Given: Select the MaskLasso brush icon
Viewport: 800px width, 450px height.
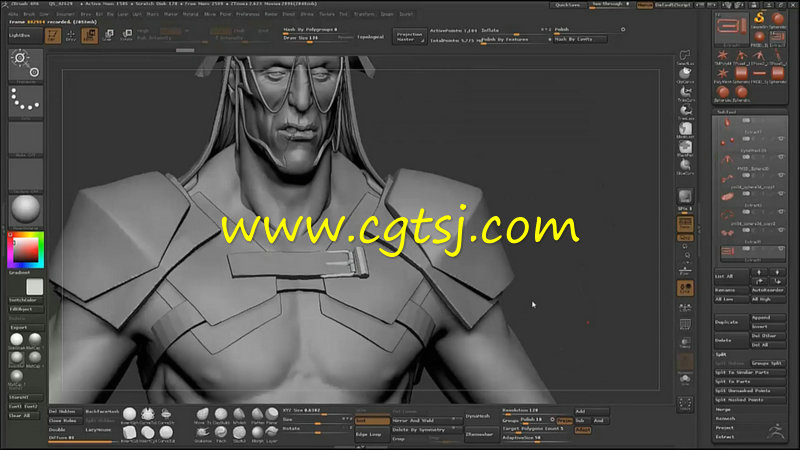Looking at the screenshot, I should (685, 130).
